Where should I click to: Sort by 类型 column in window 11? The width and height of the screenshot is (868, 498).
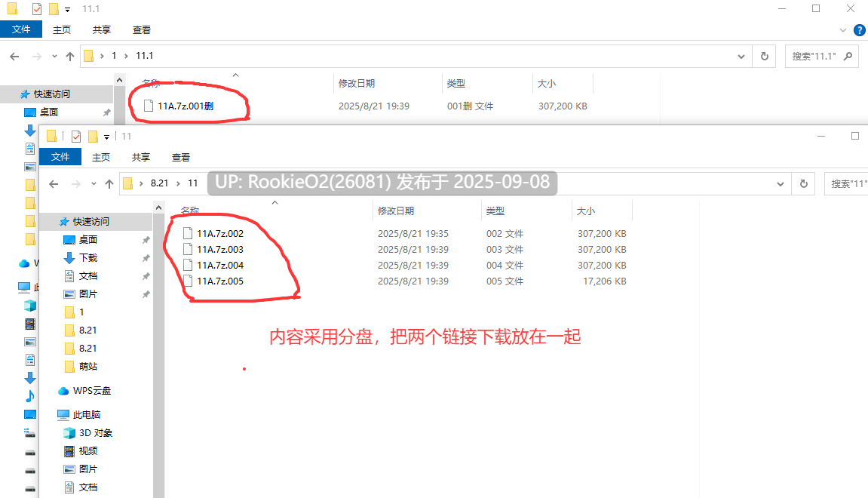pos(495,211)
